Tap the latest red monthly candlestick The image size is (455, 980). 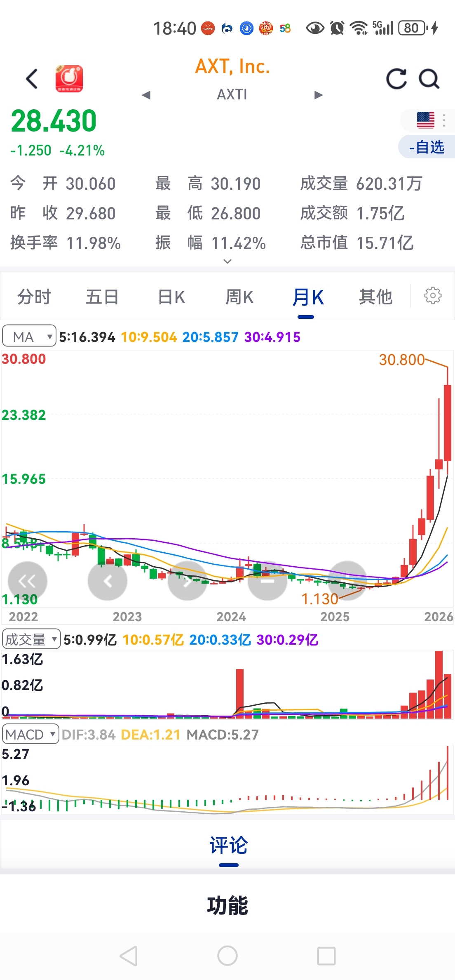(448, 423)
